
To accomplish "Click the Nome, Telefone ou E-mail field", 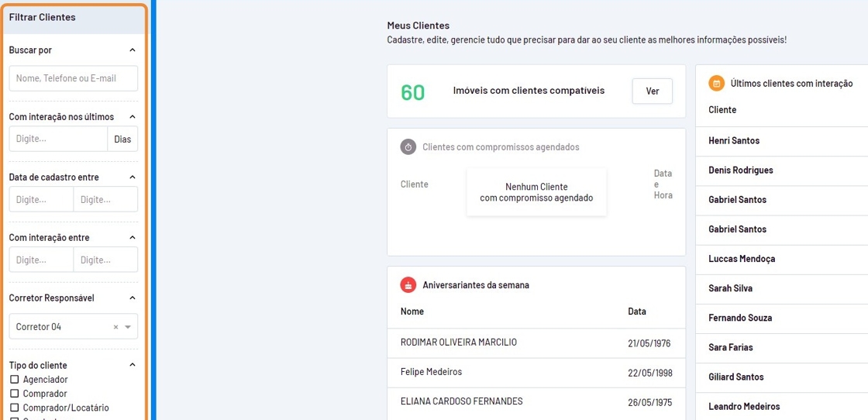I will 74,78.
